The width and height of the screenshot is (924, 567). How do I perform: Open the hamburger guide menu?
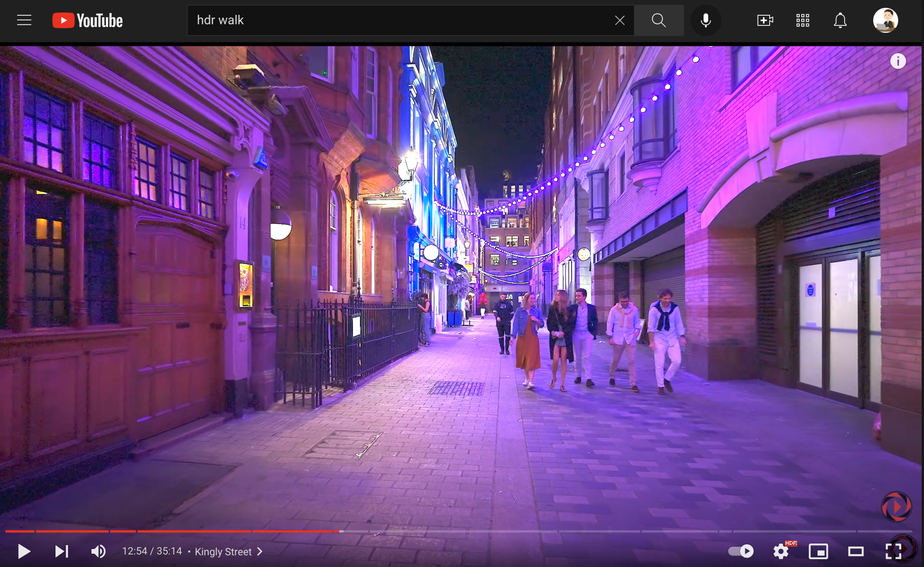[x=24, y=20]
